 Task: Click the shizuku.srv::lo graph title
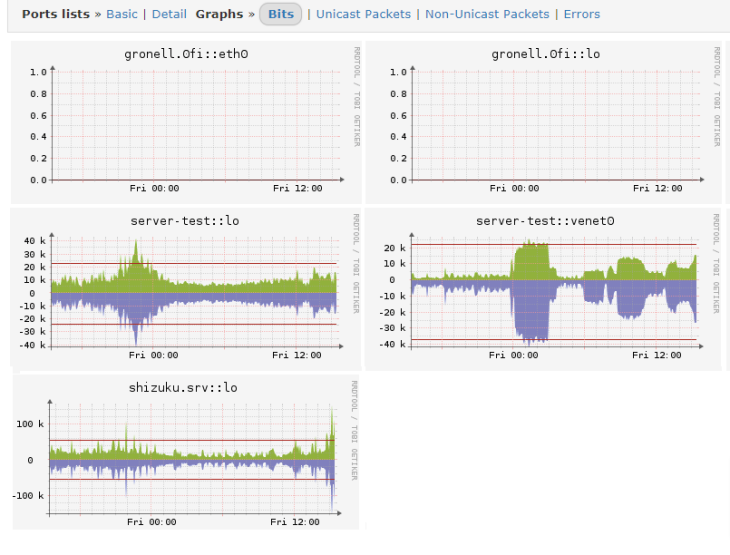click(x=183, y=387)
